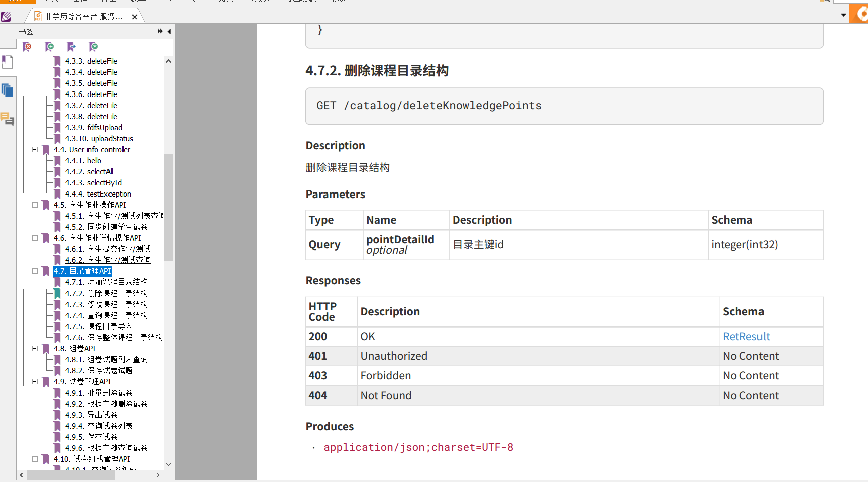Viewport: 868px width, 482px height.
Task: Add a new bookmark using the green plus icon
Action: pyautogui.click(x=49, y=47)
